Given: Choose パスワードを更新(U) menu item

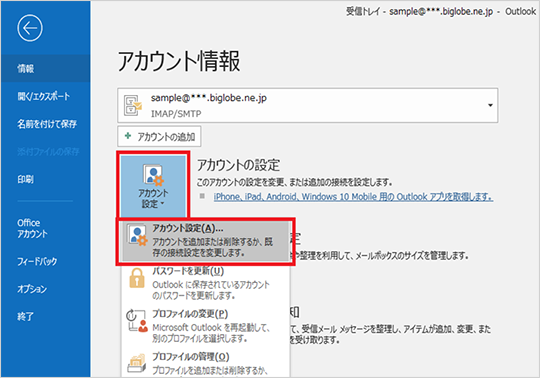Looking at the screenshot, I should [x=205, y=283].
